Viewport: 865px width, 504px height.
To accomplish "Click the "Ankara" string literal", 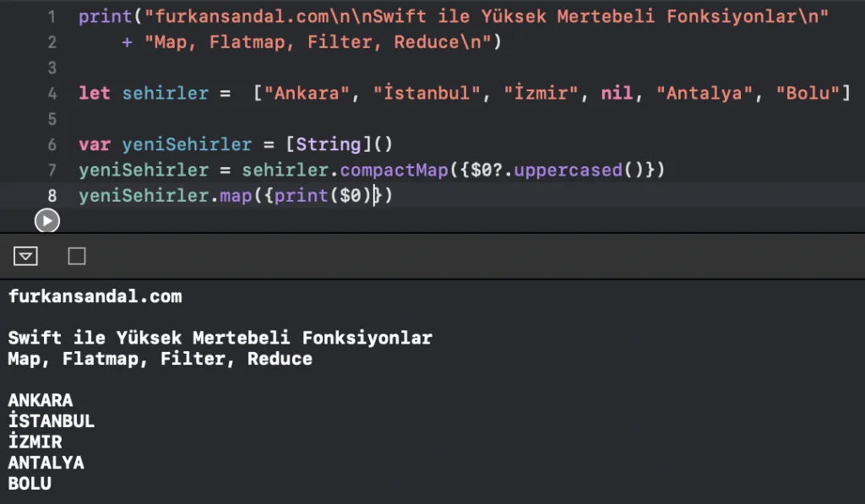I will point(307,93).
